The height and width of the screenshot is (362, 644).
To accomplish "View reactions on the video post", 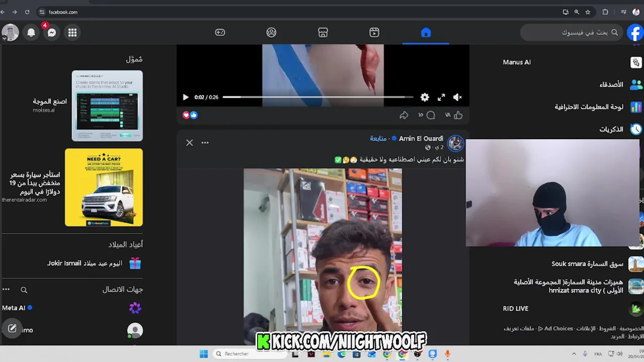I will point(190,115).
